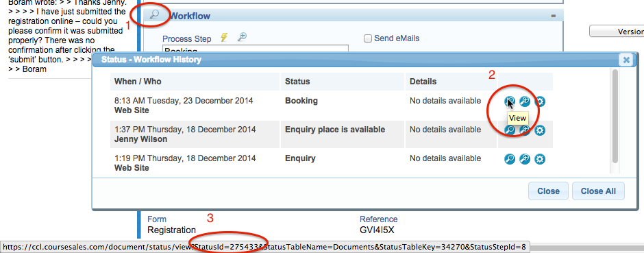This screenshot has height=253, width=644.
Task: Click the Close All button
Action: pos(598,191)
